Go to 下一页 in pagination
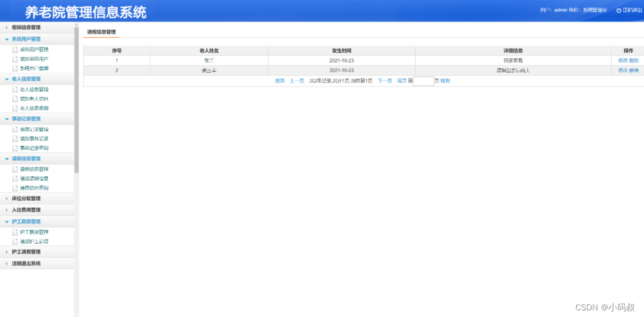The image size is (644, 317). (385, 81)
